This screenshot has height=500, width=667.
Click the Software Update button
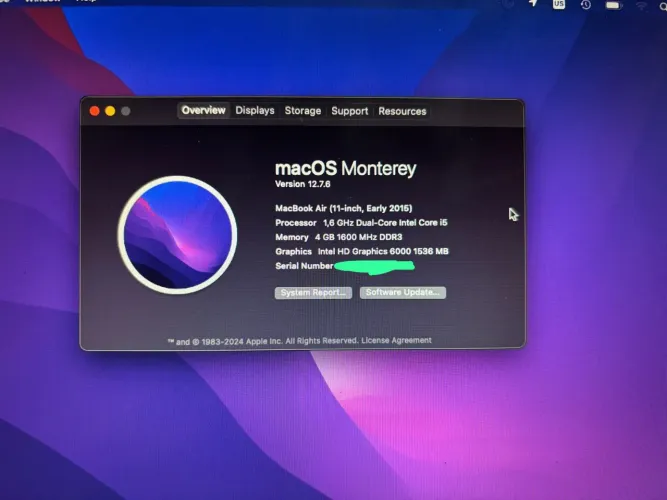click(x=403, y=292)
